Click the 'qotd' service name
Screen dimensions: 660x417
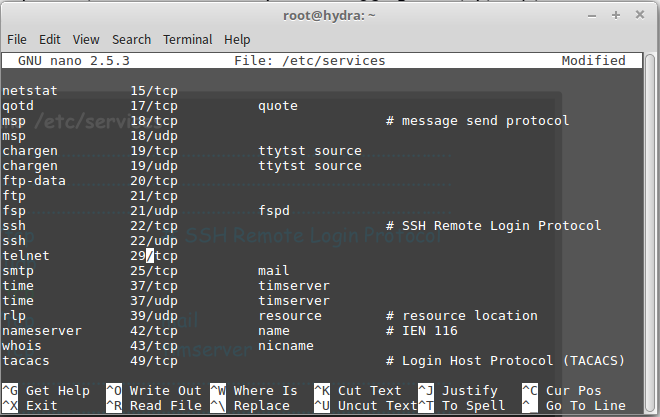pos(18,106)
